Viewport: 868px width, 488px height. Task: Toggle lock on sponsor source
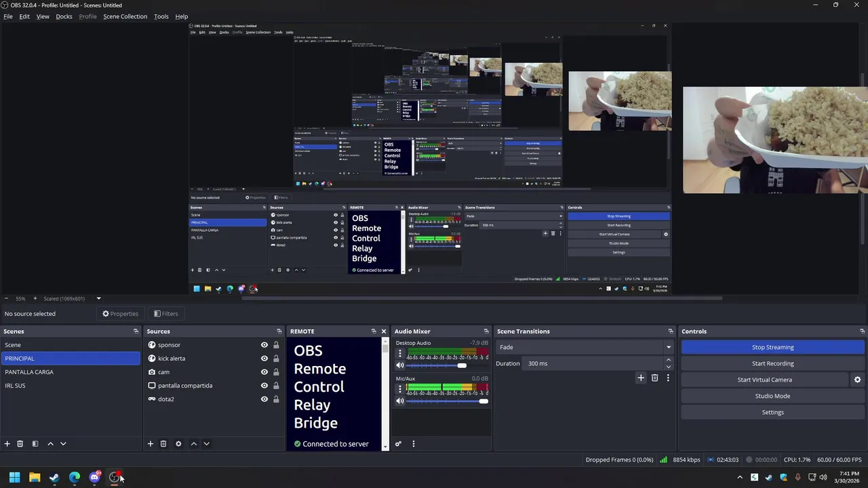(276, 345)
